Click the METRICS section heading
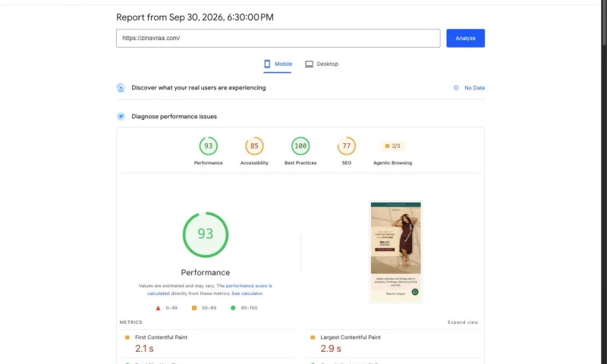 [x=131, y=322]
